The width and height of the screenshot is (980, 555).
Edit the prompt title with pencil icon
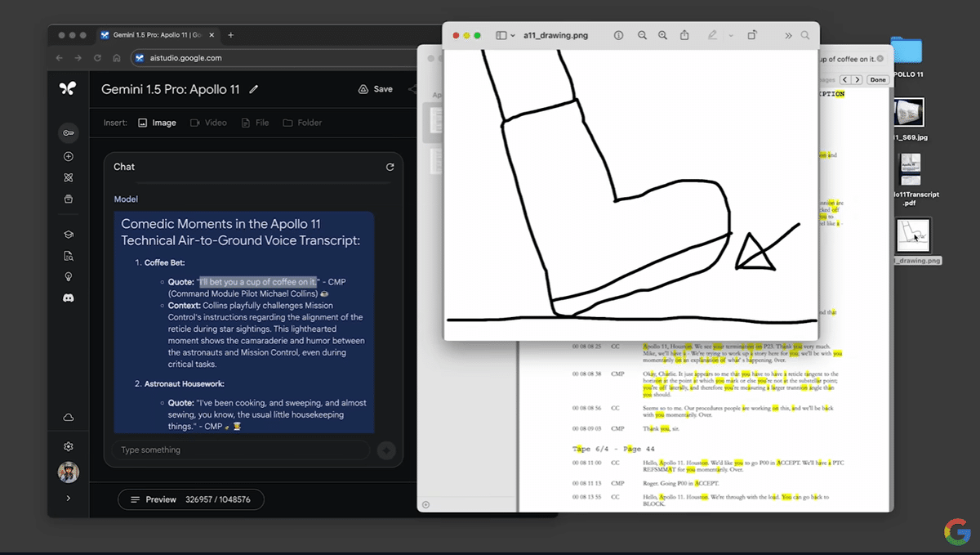[254, 89]
